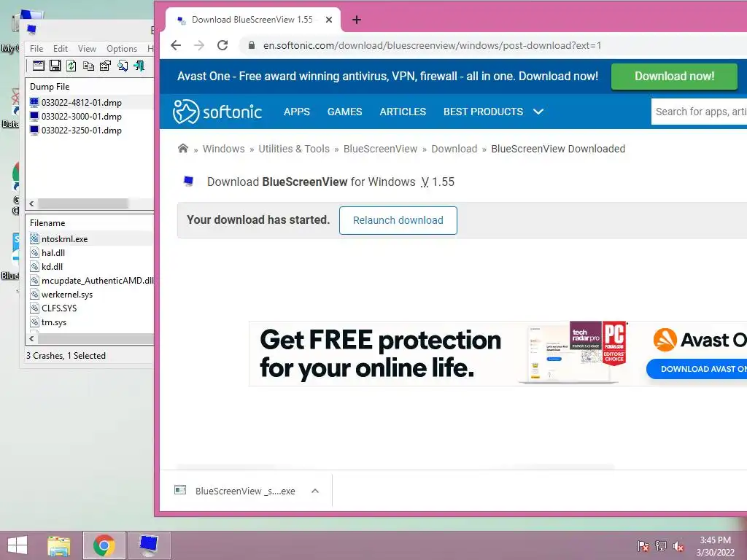Click the lock icon in the address bar
This screenshot has width=747, height=560.
(x=252, y=45)
